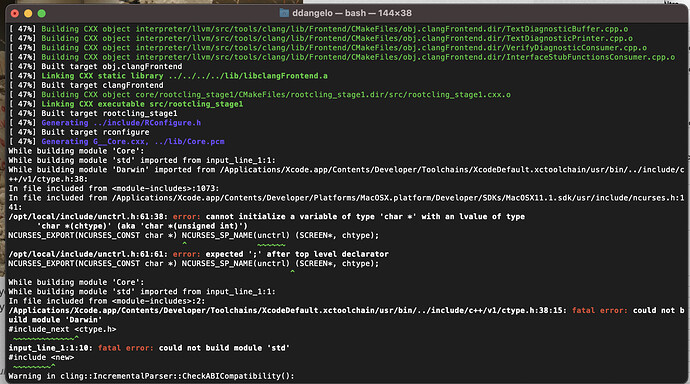Image resolution: width=690 pixels, height=384 pixels.
Task: Select the VerifyDiagnosticConsumer.cpp.o build line
Action: click(x=328, y=48)
